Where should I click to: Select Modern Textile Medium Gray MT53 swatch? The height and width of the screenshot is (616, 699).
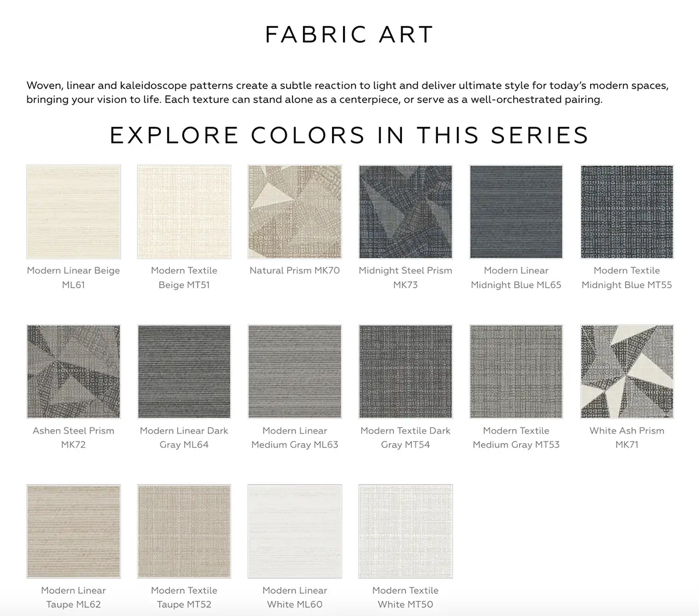tap(516, 371)
